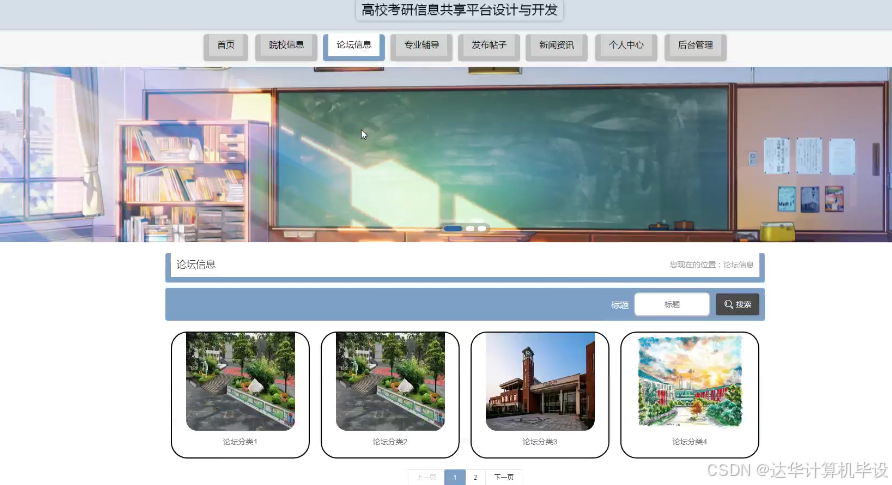Image resolution: width=892 pixels, height=485 pixels.
Task: Go to page 2 in pagination
Action: (x=476, y=478)
